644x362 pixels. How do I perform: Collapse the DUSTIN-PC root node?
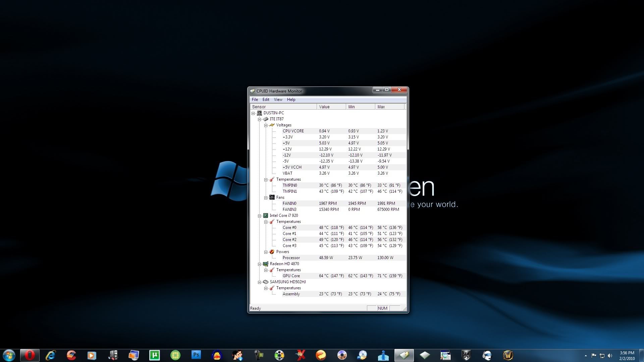pyautogui.click(x=253, y=113)
